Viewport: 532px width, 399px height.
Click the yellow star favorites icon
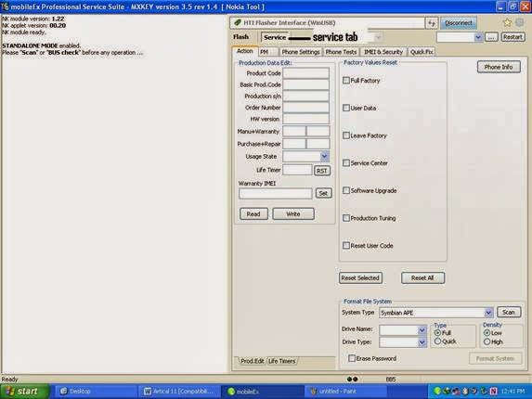(507, 22)
